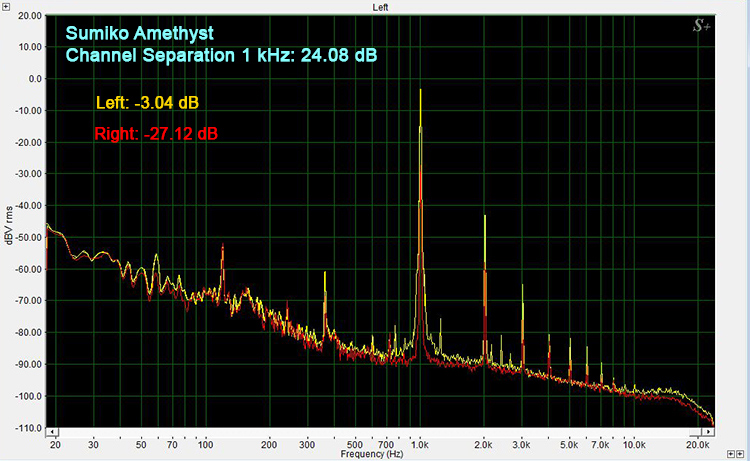Click the 2 kHz harmonic peak
The width and height of the screenshot is (750, 461).
(485, 216)
